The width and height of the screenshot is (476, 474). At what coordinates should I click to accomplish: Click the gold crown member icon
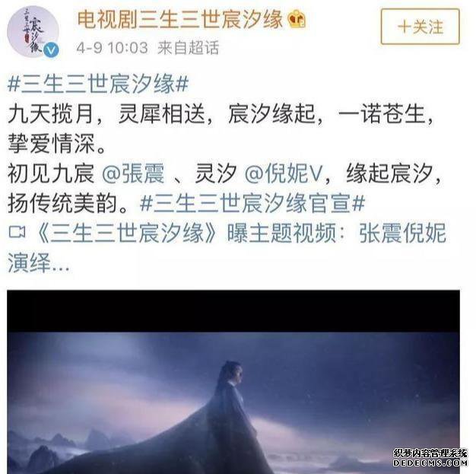tap(297, 19)
